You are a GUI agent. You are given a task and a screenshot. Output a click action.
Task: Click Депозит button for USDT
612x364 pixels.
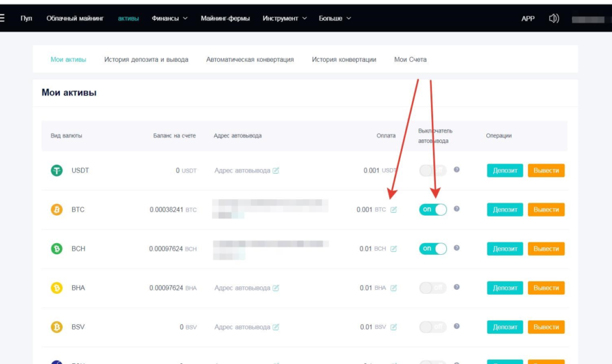click(x=505, y=170)
